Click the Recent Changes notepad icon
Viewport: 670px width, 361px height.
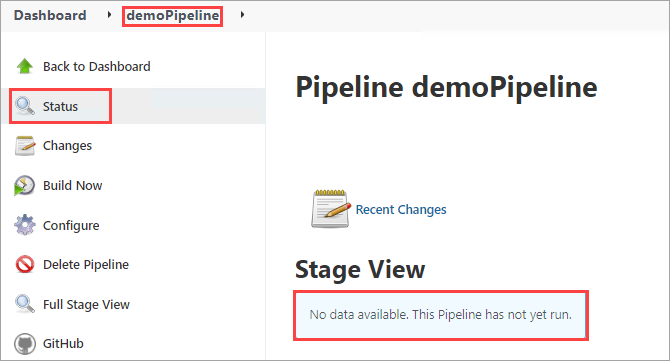331,209
